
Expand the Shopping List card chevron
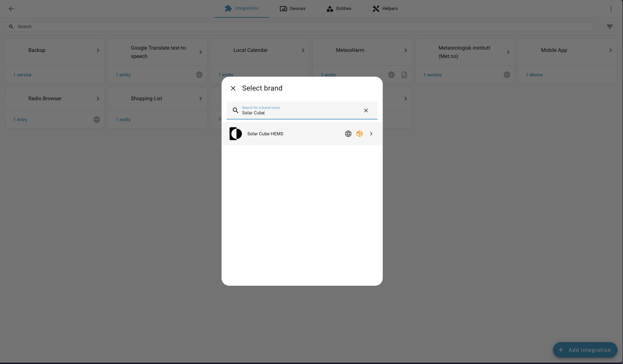tap(201, 99)
